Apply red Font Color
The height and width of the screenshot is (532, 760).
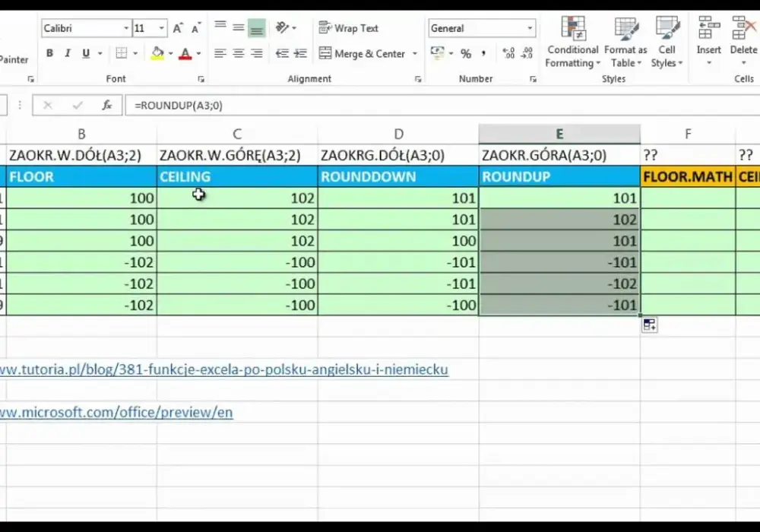coord(185,53)
